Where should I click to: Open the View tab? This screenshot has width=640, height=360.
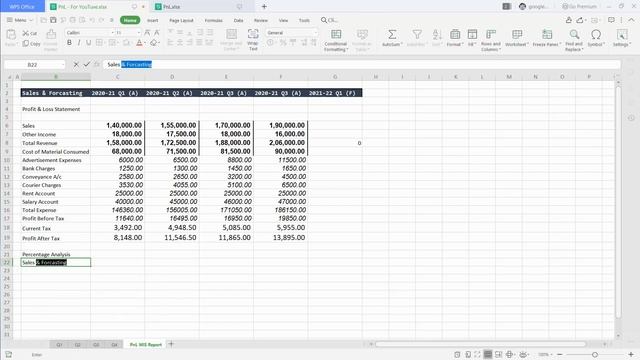click(283, 20)
